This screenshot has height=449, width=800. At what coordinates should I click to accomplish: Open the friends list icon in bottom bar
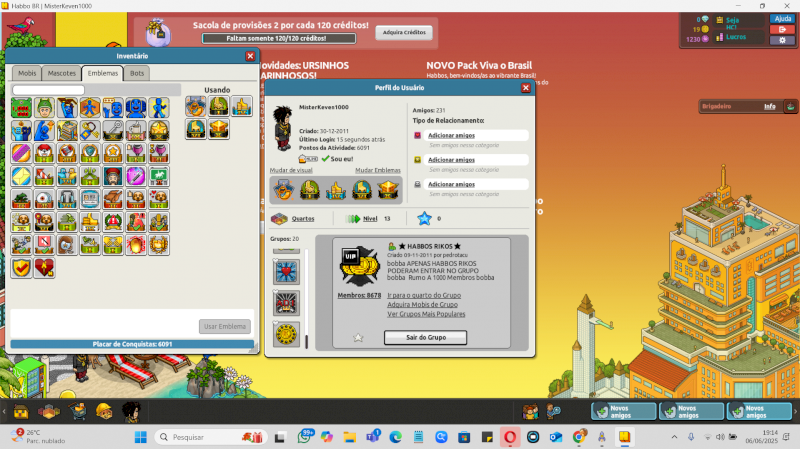(530, 411)
